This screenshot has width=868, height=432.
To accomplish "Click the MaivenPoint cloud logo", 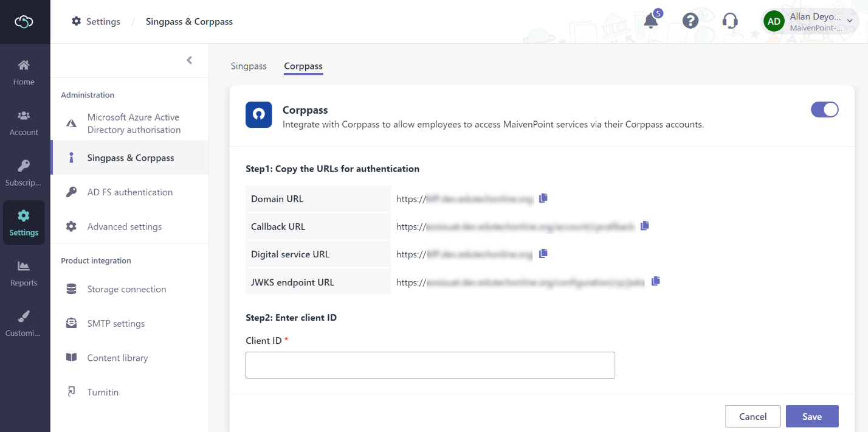I will pyautogui.click(x=24, y=22).
